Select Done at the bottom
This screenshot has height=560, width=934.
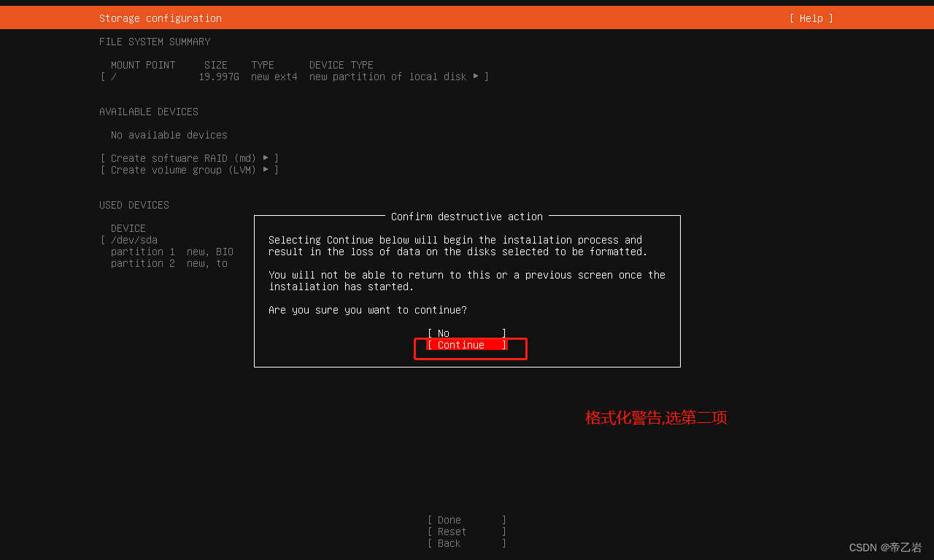click(x=467, y=520)
